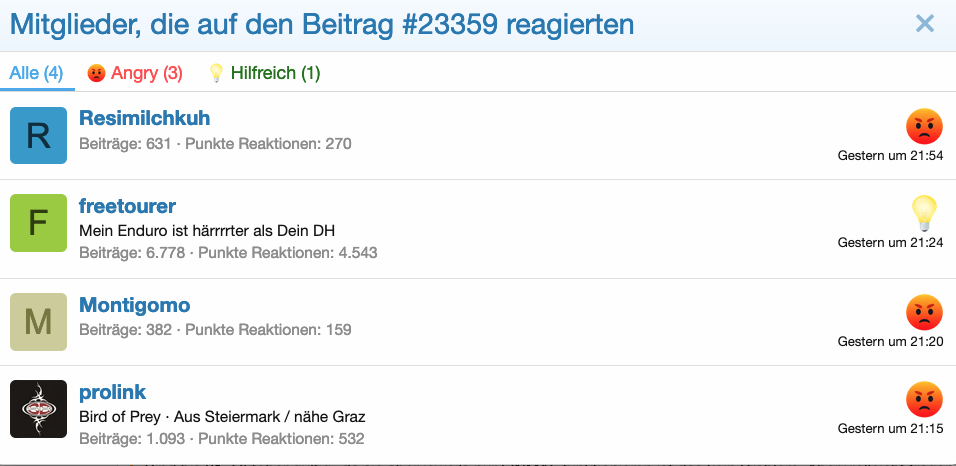The width and height of the screenshot is (956, 466).
Task: Click the angry face next to Resimilchkuh
Action: (924, 126)
